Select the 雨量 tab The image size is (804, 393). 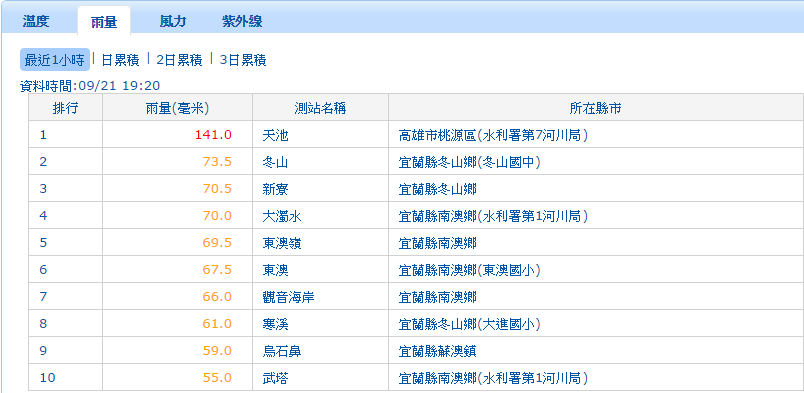click(104, 22)
